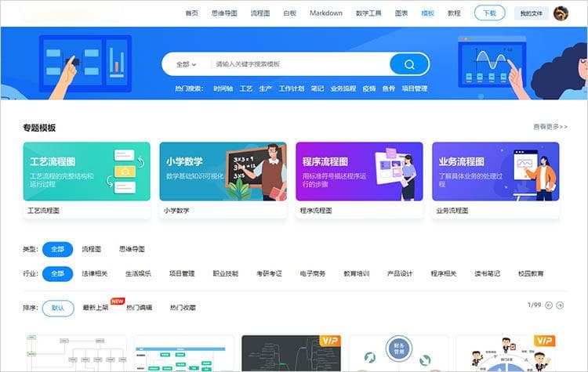Image resolution: width=588 pixels, height=372 pixels.
Task: Click the 下载 button
Action: tap(489, 13)
